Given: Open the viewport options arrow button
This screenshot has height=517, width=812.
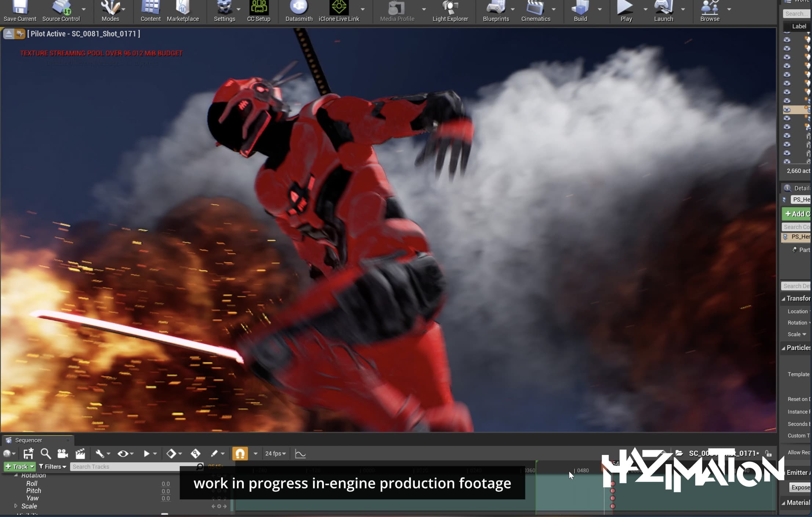Looking at the screenshot, I should click(x=8, y=34).
